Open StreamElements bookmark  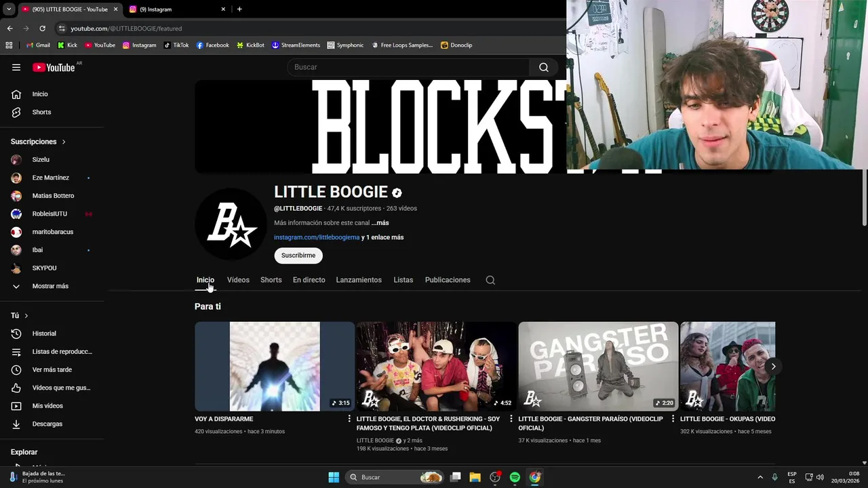[296, 45]
